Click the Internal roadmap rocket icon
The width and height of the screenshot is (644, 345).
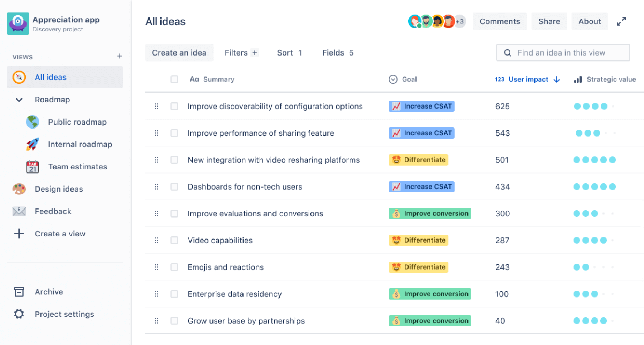pos(32,144)
